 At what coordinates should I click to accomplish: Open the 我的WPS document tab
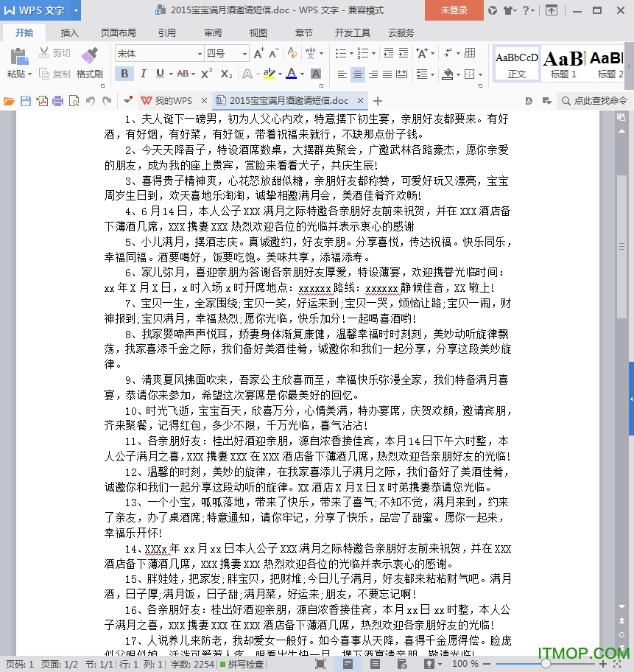pyautogui.click(x=166, y=101)
